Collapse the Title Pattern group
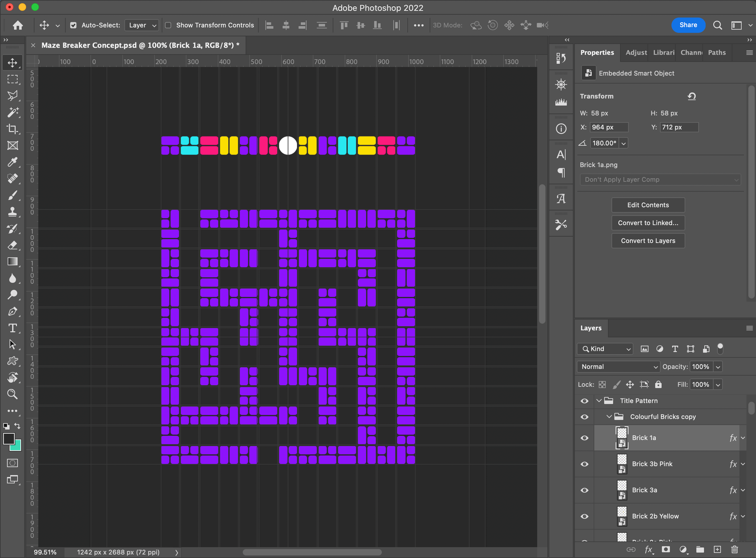Image resolution: width=756 pixels, height=558 pixels. click(599, 400)
